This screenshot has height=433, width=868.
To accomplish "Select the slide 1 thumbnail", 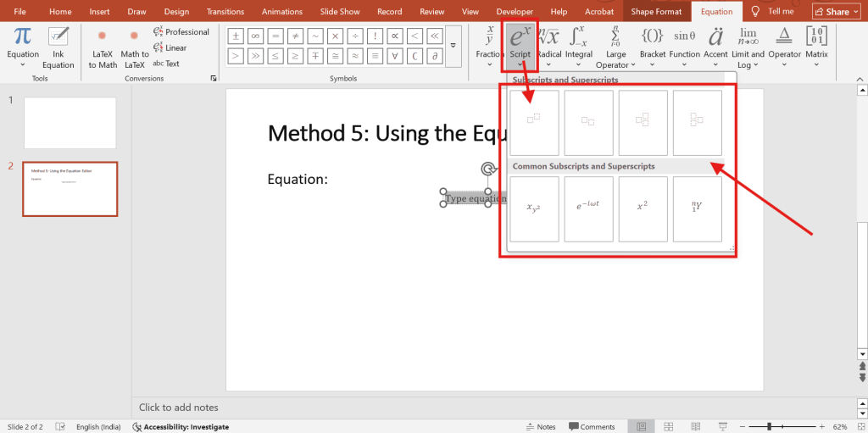I will (x=70, y=123).
